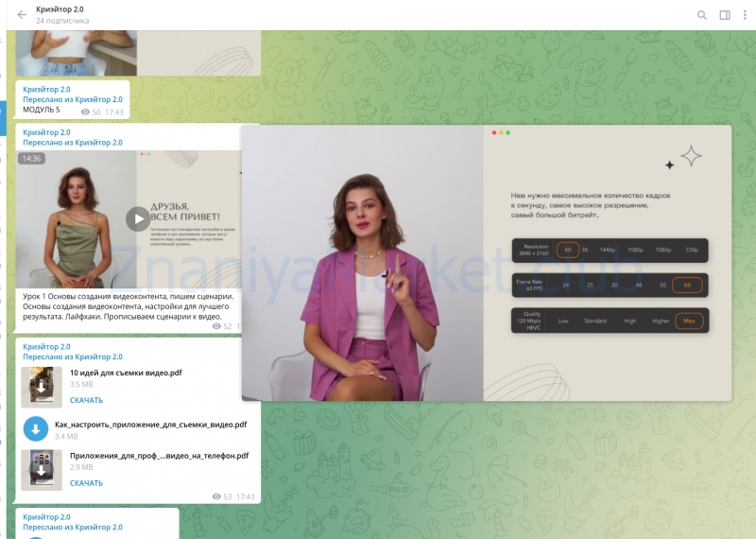Open search in the Криэйтор 2.0 chat

pyautogui.click(x=701, y=14)
